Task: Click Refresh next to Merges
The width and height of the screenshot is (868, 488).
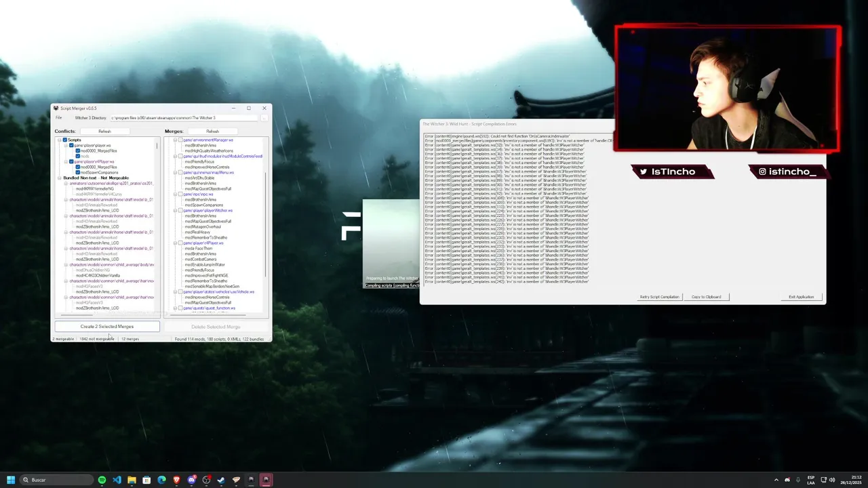Action: point(213,131)
